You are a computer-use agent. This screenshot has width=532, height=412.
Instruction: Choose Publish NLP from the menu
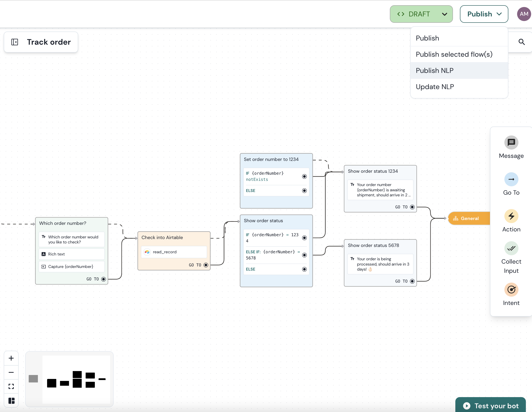pyautogui.click(x=435, y=71)
